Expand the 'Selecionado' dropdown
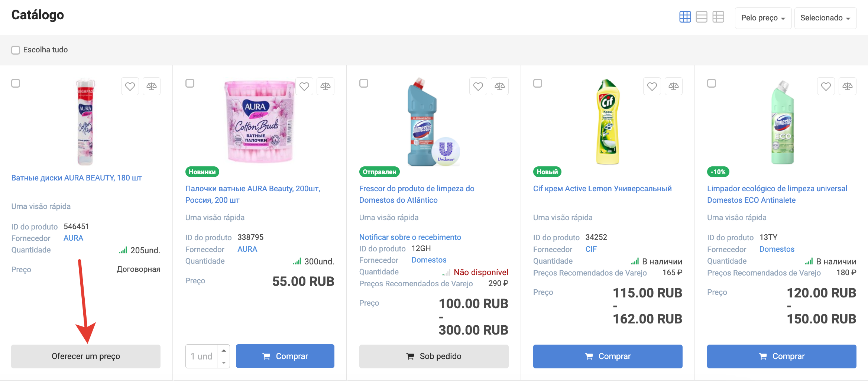The width and height of the screenshot is (868, 381). click(825, 18)
